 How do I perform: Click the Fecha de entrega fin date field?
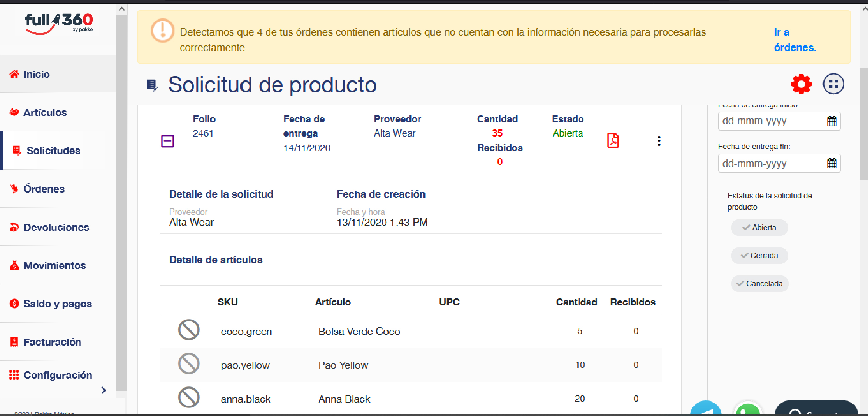[779, 163]
